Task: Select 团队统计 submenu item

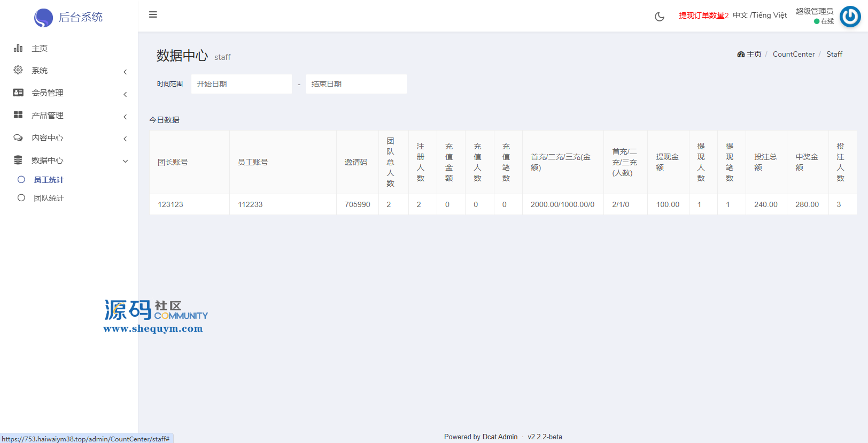Action: coord(49,198)
